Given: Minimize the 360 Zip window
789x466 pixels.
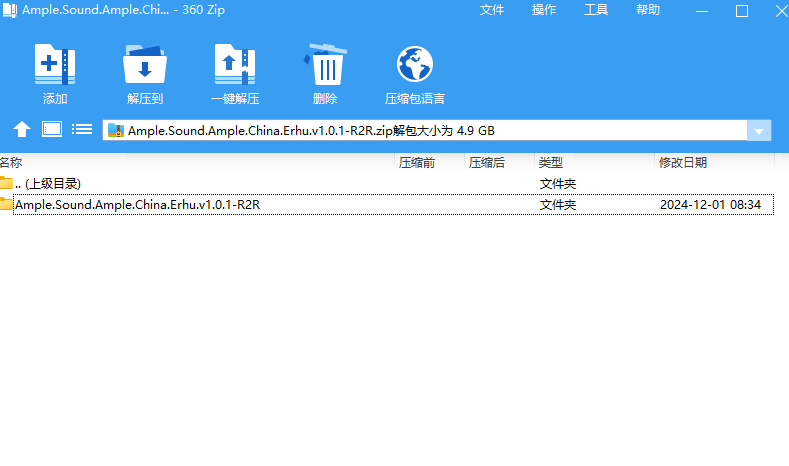Looking at the screenshot, I should point(702,11).
